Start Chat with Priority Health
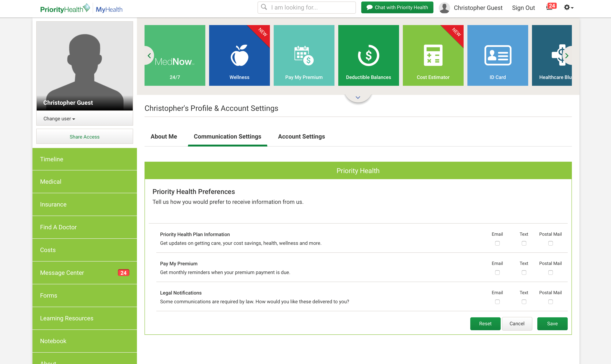 pos(397,7)
